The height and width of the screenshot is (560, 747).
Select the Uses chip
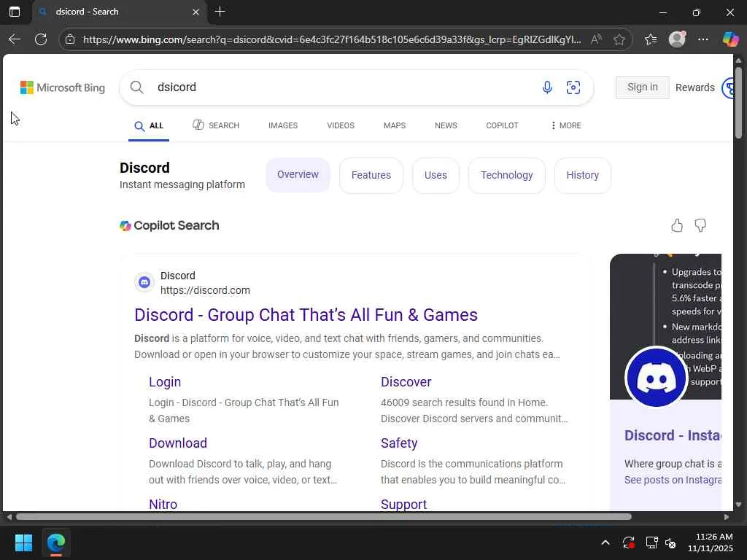[436, 175]
